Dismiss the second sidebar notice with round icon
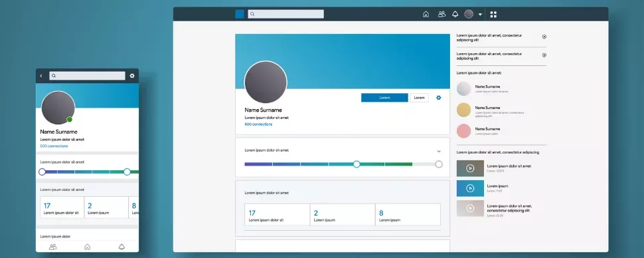This screenshot has height=258, width=644. click(544, 55)
